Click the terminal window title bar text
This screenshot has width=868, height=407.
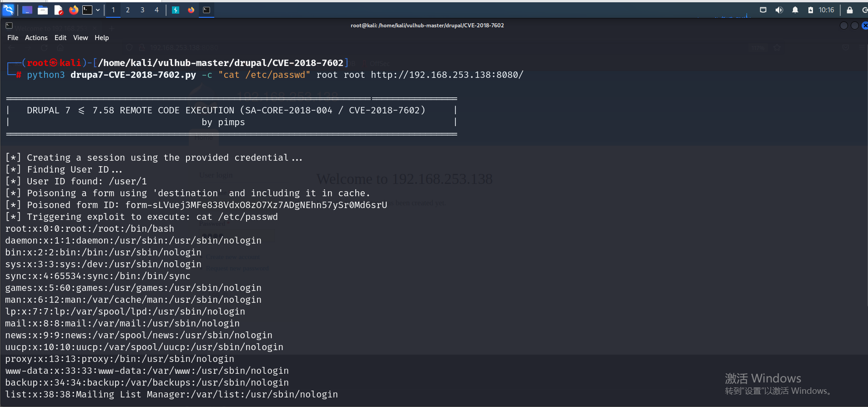tap(427, 25)
